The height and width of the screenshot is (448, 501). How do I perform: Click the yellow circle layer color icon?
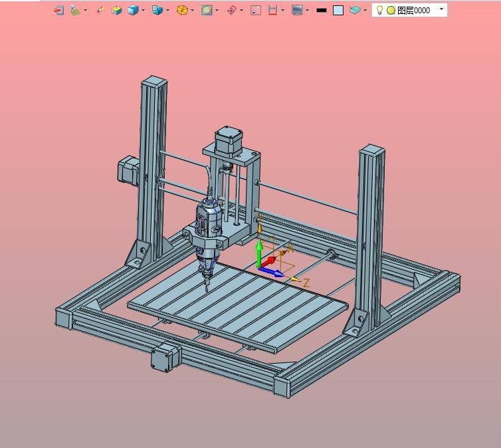pyautogui.click(x=391, y=11)
